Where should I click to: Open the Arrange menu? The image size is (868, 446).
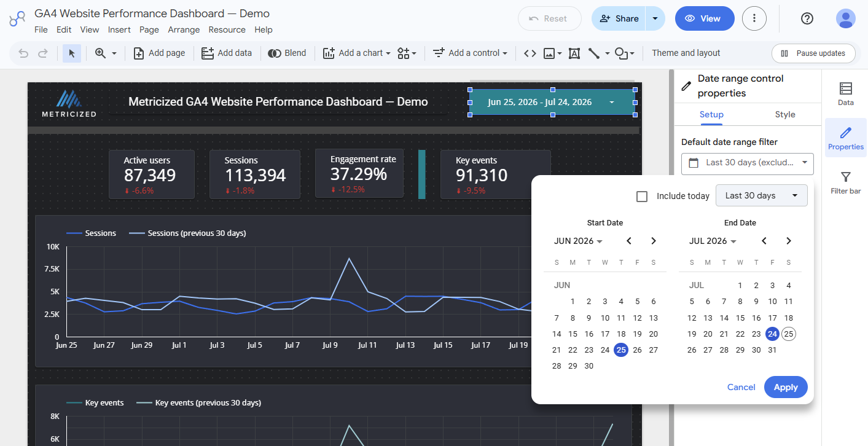tap(184, 29)
